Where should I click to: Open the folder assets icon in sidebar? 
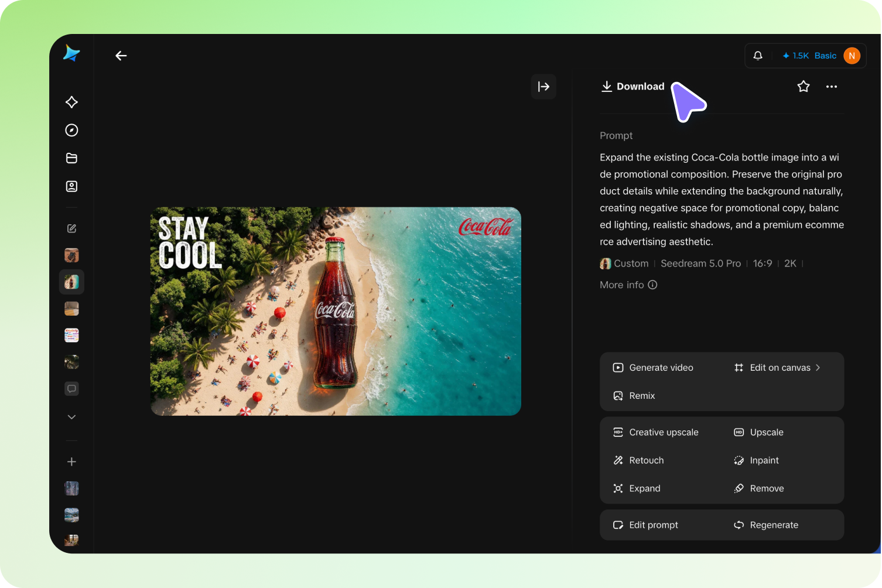click(x=71, y=158)
